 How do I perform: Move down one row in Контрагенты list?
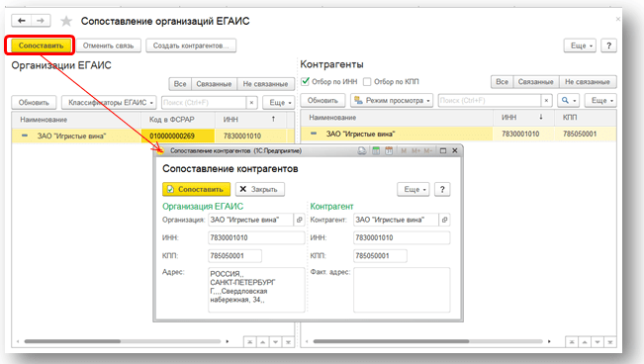click(x=598, y=342)
